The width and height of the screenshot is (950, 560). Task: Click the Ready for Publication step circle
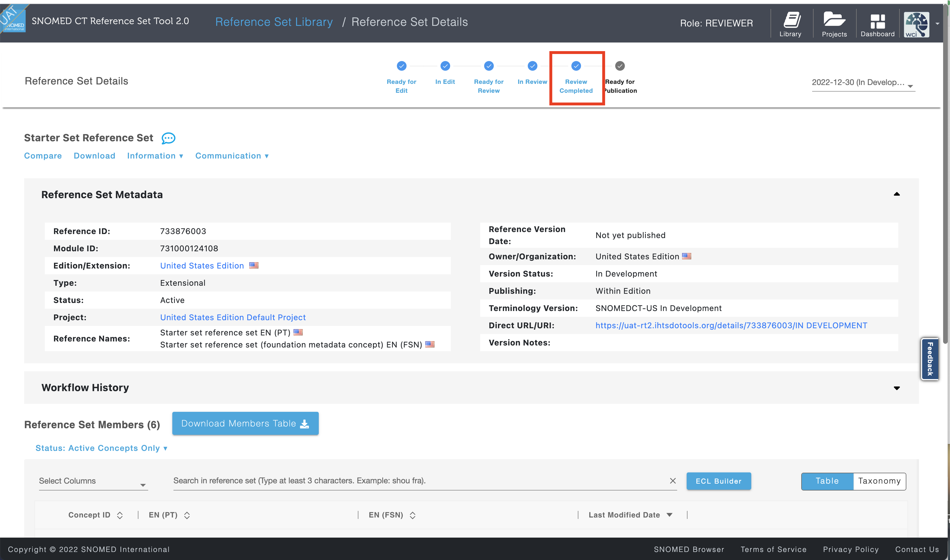(x=620, y=66)
